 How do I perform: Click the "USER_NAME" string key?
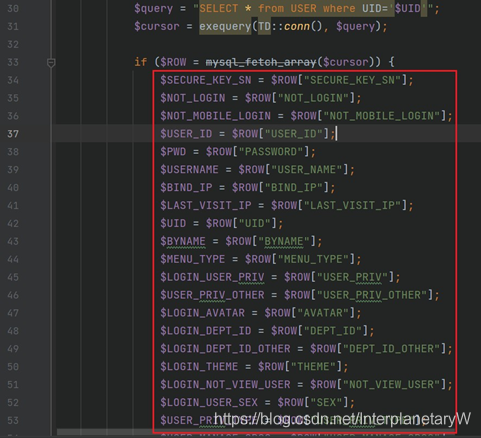(307, 170)
